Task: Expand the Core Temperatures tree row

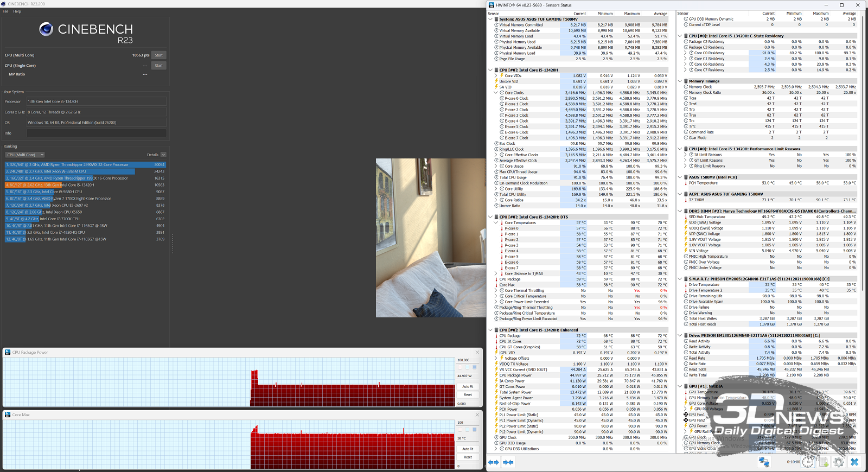Action: [x=496, y=223]
